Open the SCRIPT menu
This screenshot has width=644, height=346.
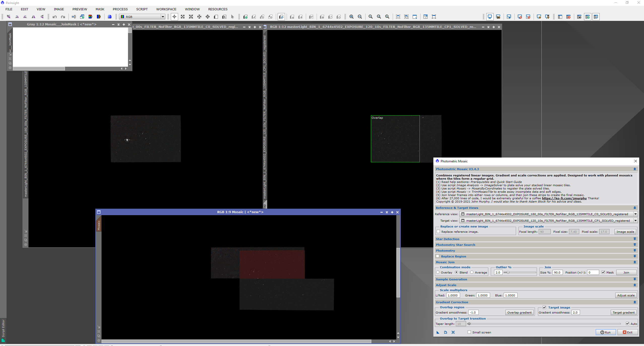142,9
